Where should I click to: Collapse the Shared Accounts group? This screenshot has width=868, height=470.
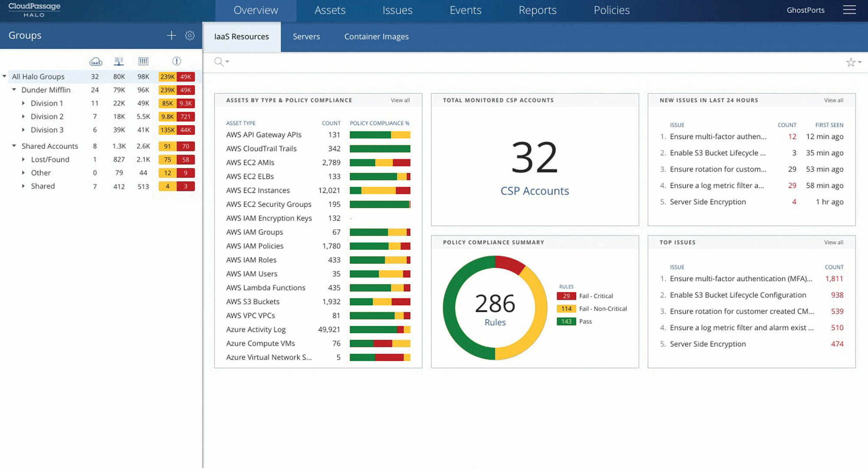[14, 146]
